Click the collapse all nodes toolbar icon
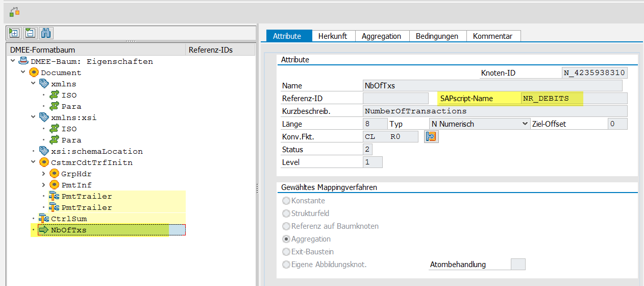Screen dimensions: 644x286 pos(30,33)
